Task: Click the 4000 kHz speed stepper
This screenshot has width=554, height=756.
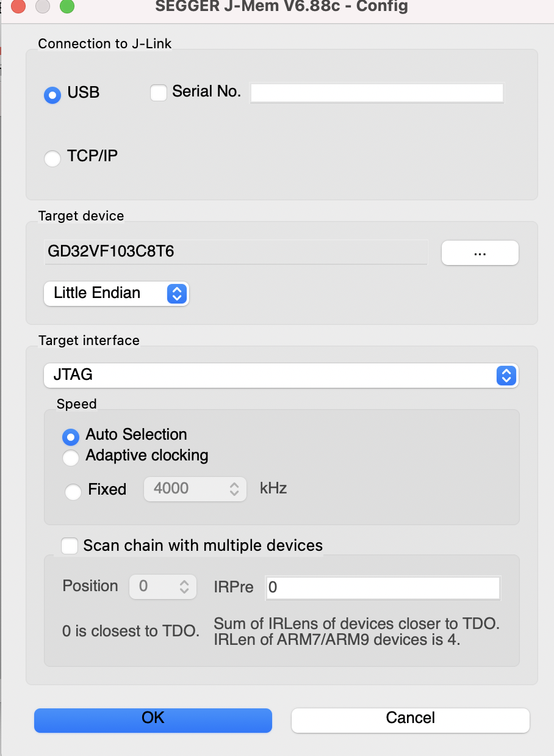Action: point(195,489)
